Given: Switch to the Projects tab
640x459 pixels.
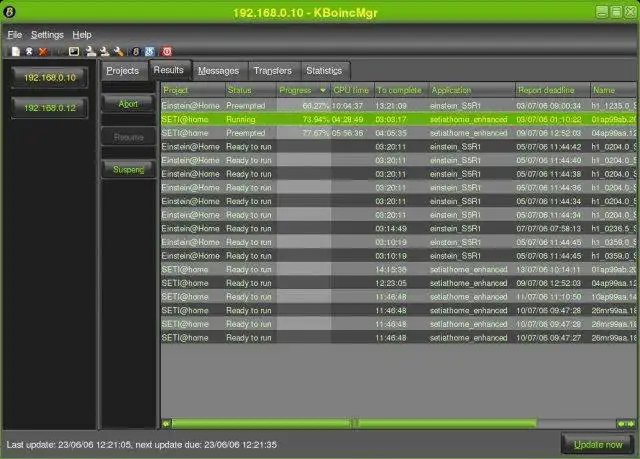Looking at the screenshot, I should pos(122,71).
